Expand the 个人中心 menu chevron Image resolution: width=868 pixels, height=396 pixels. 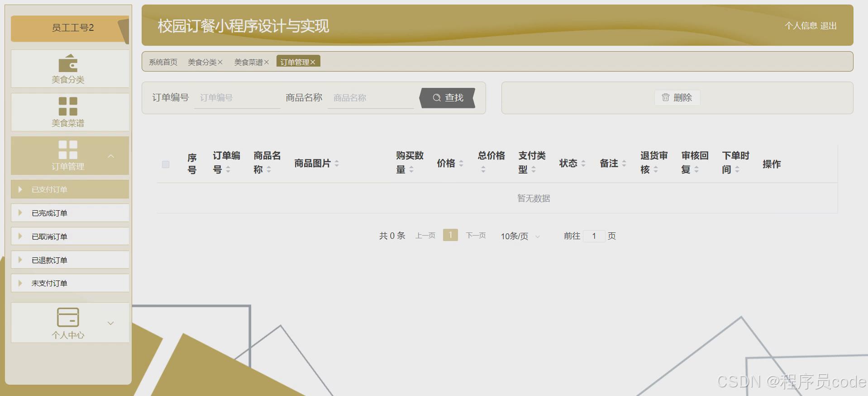[x=110, y=323]
